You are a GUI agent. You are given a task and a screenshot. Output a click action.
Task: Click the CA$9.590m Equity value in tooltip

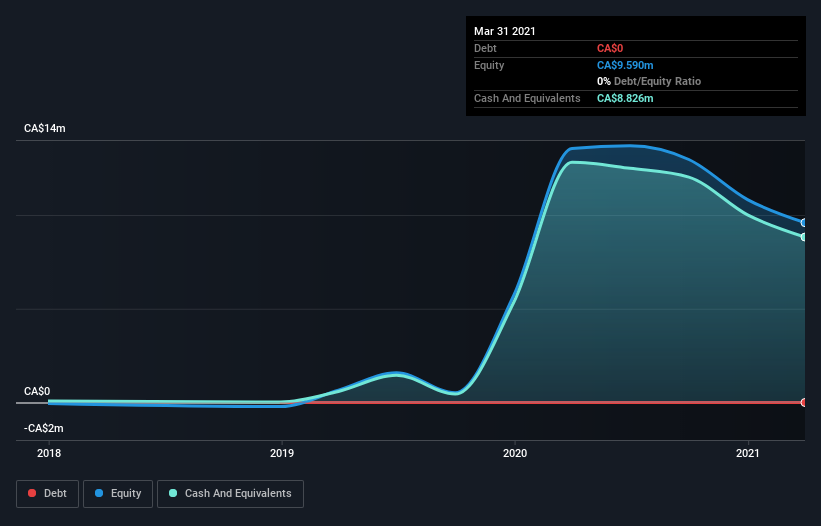coord(625,65)
